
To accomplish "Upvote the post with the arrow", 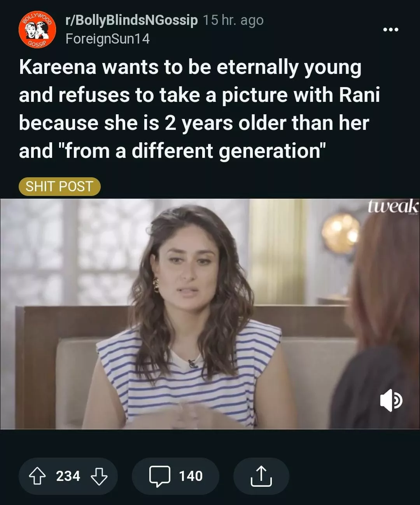I will tap(37, 476).
